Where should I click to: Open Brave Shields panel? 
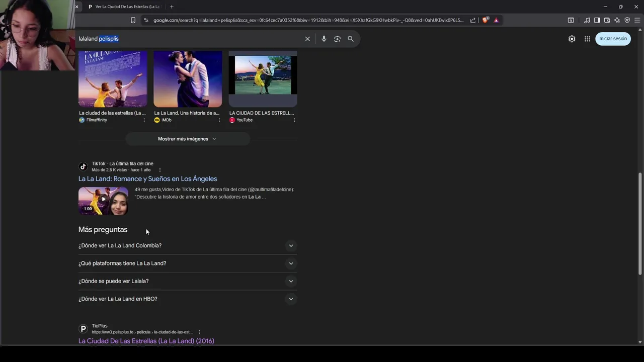(x=485, y=20)
